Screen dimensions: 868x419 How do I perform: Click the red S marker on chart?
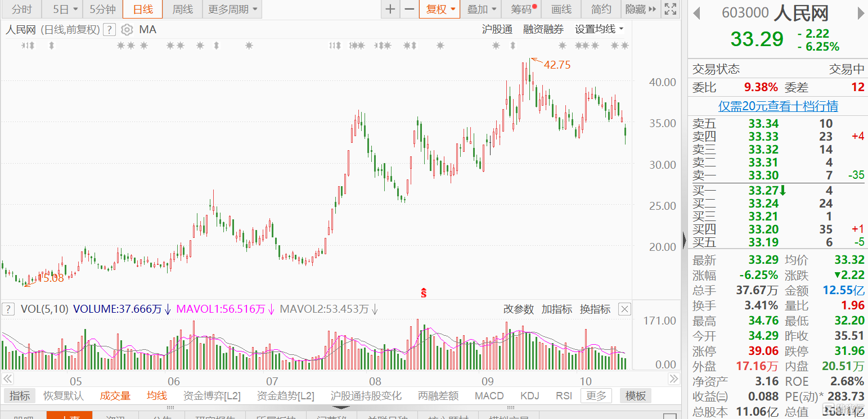424,292
